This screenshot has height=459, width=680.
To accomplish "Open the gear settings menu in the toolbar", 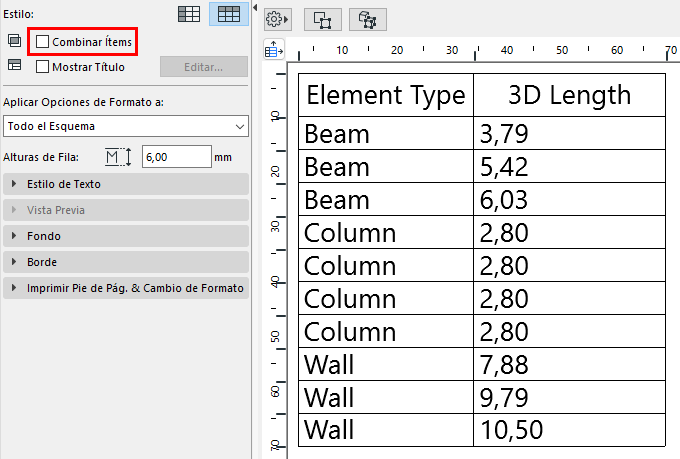I will pyautogui.click(x=277, y=19).
